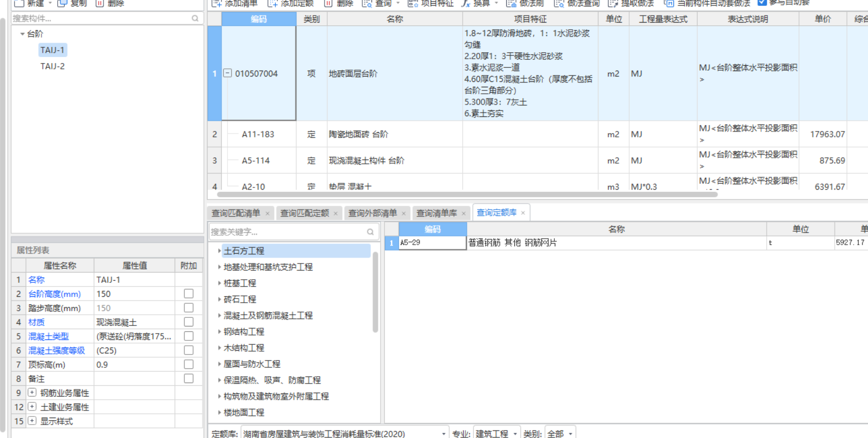Switch to the 查询匹配定额 tab
The width and height of the screenshot is (868, 438).
[304, 213]
